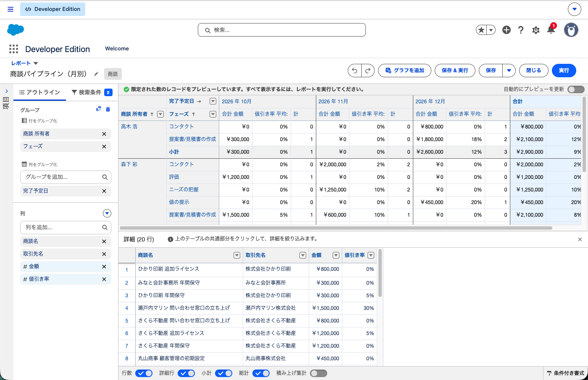
Task: Click the Undo arrow button
Action: click(354, 71)
